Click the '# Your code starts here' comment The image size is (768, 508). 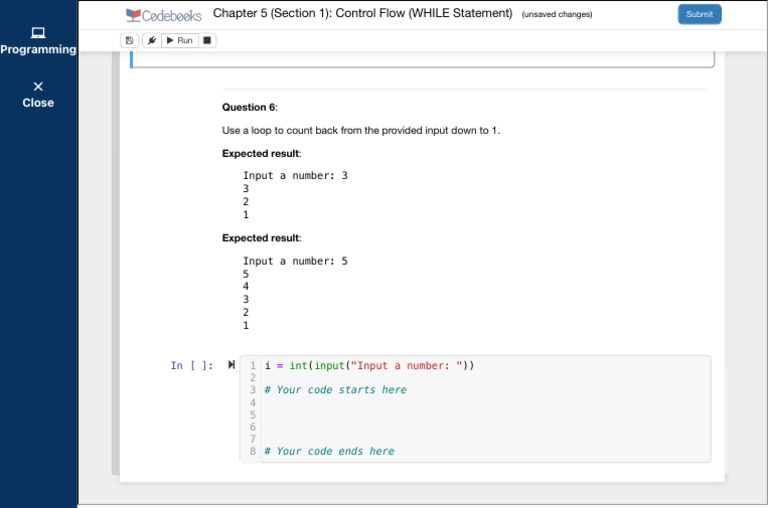click(x=336, y=390)
